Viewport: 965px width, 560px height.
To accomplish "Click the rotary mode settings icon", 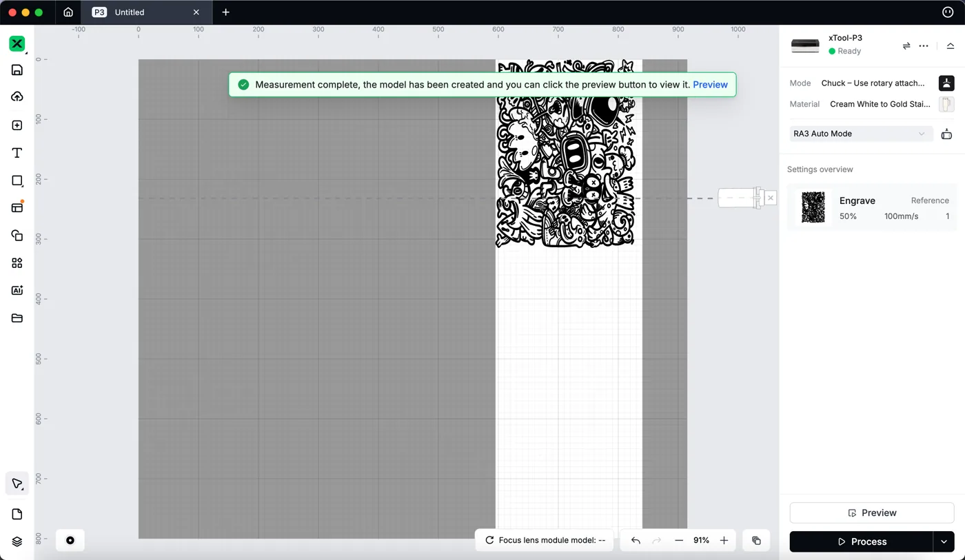I will [946, 83].
